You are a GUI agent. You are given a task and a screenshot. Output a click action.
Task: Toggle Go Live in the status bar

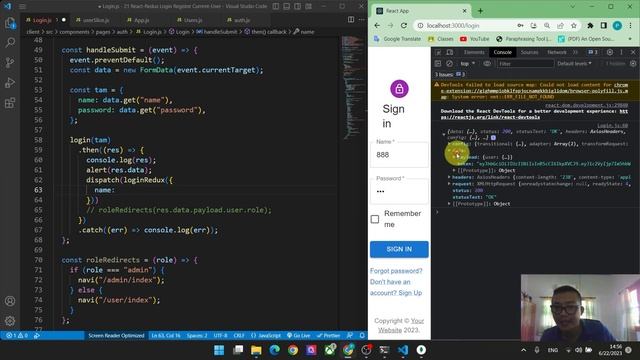coord(298,336)
